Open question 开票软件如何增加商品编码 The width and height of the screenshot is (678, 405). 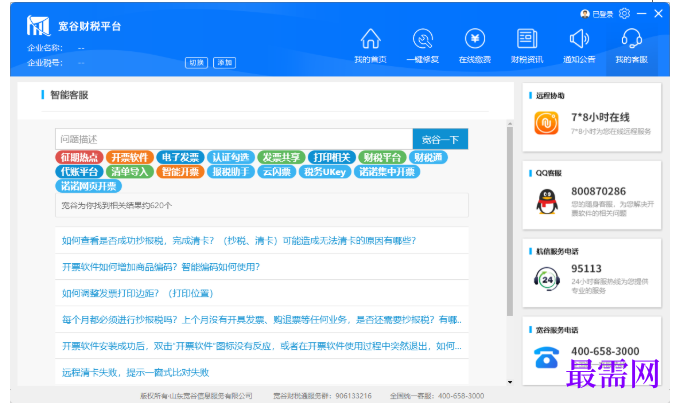161,267
